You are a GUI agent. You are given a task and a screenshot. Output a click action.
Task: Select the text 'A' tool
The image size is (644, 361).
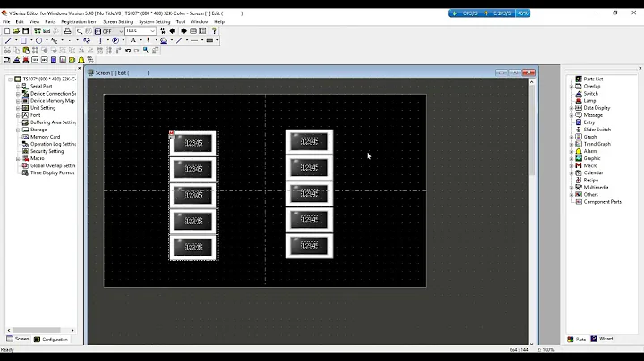pyautogui.click(x=133, y=40)
